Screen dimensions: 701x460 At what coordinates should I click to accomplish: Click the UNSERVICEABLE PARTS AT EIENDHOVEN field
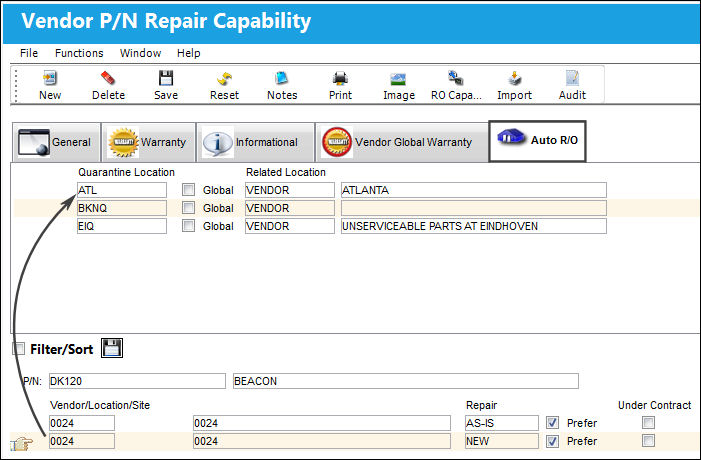(473, 226)
